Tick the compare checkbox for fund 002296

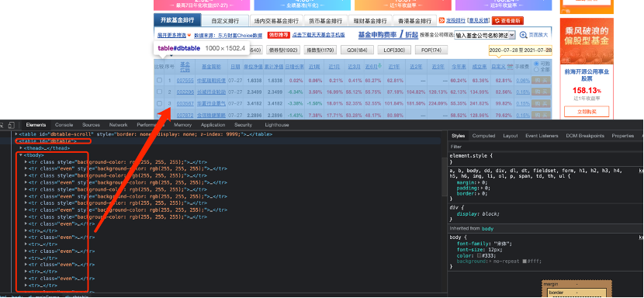[x=159, y=92]
